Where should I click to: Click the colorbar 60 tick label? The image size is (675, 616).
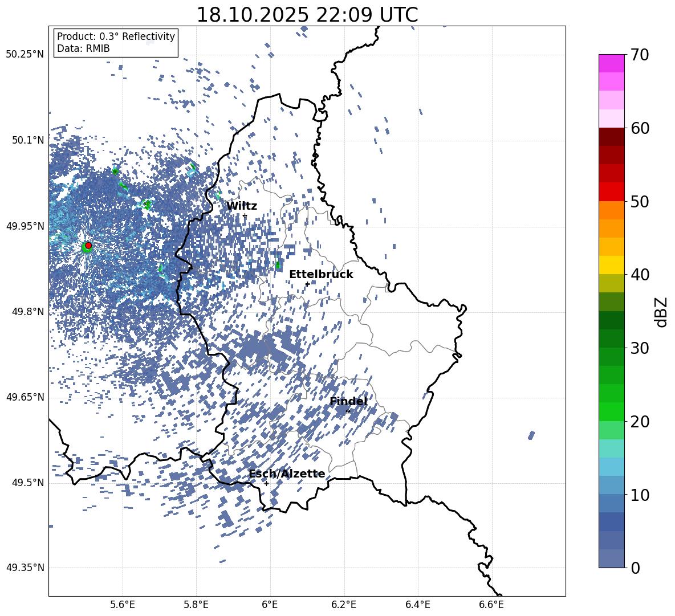tap(640, 128)
